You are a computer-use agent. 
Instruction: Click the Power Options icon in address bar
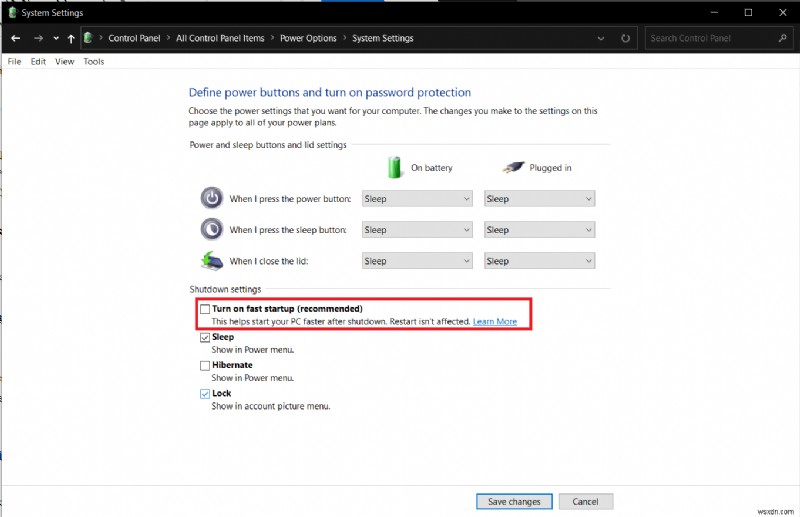pyautogui.click(x=88, y=38)
